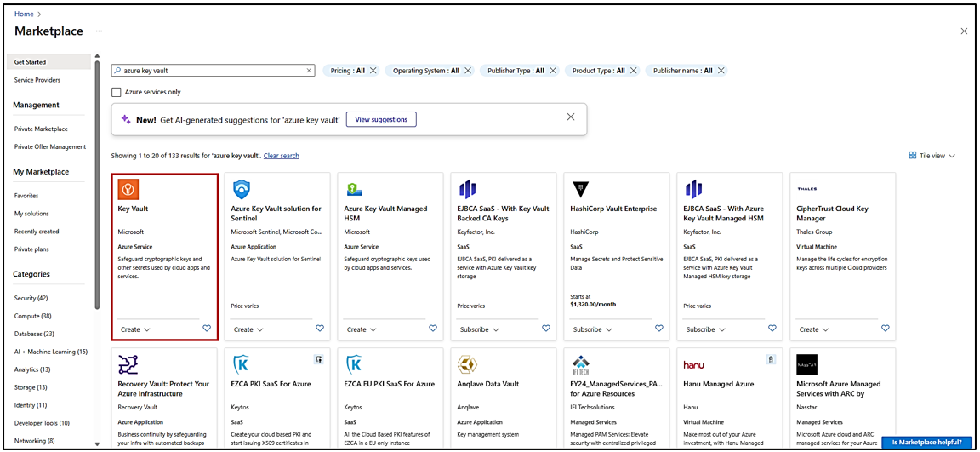The width and height of the screenshot is (980, 452).
Task: Favorite the CipherTrust Cloud Key Manager tile
Action: pyautogui.click(x=886, y=329)
